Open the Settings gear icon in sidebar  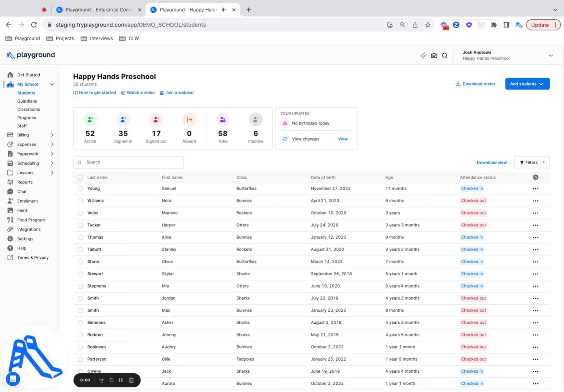(10, 239)
